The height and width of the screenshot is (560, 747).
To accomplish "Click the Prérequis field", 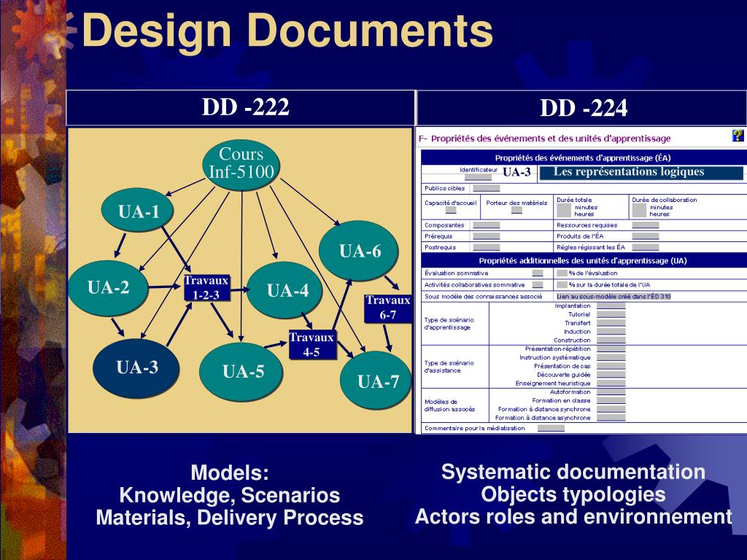I will pyautogui.click(x=486, y=236).
